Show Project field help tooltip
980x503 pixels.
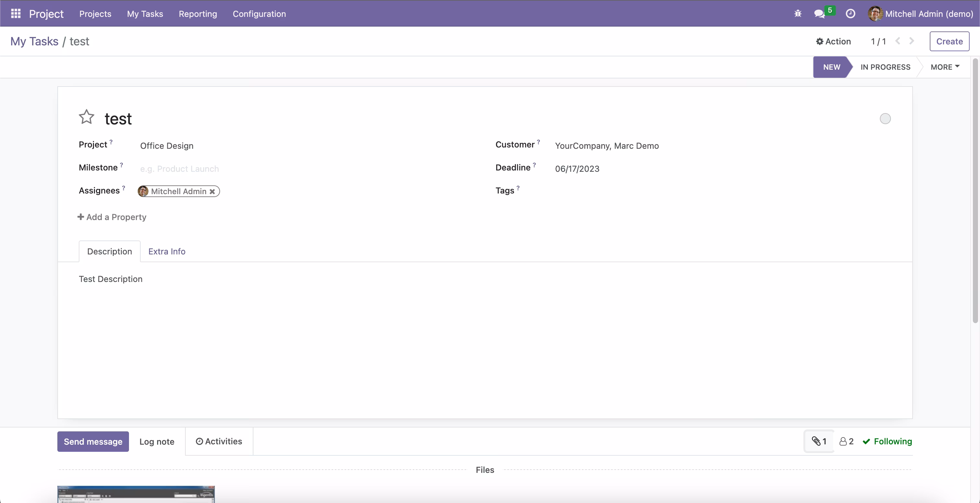pyautogui.click(x=111, y=142)
